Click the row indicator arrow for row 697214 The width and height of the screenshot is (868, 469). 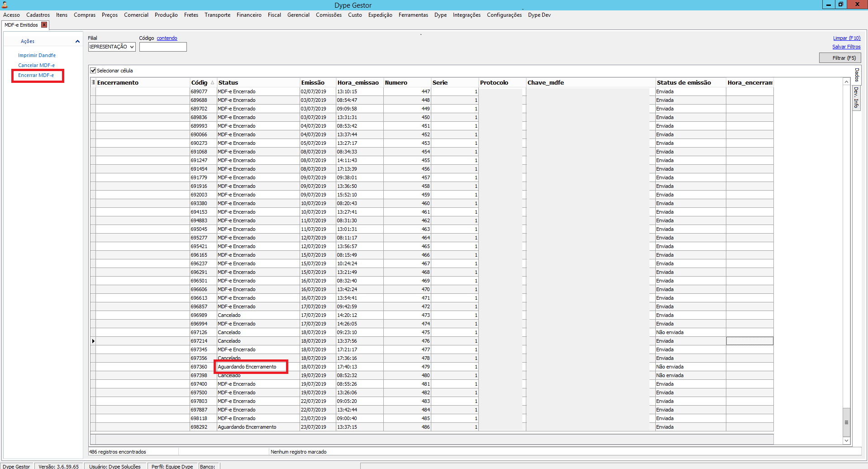point(93,341)
